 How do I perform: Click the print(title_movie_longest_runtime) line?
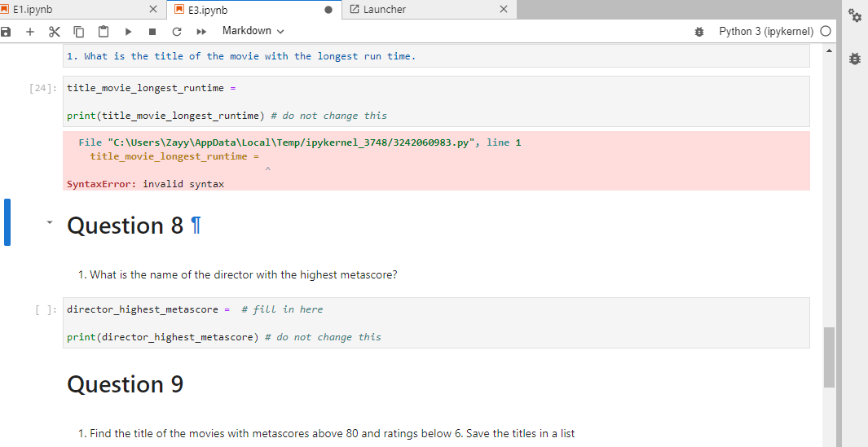click(227, 116)
